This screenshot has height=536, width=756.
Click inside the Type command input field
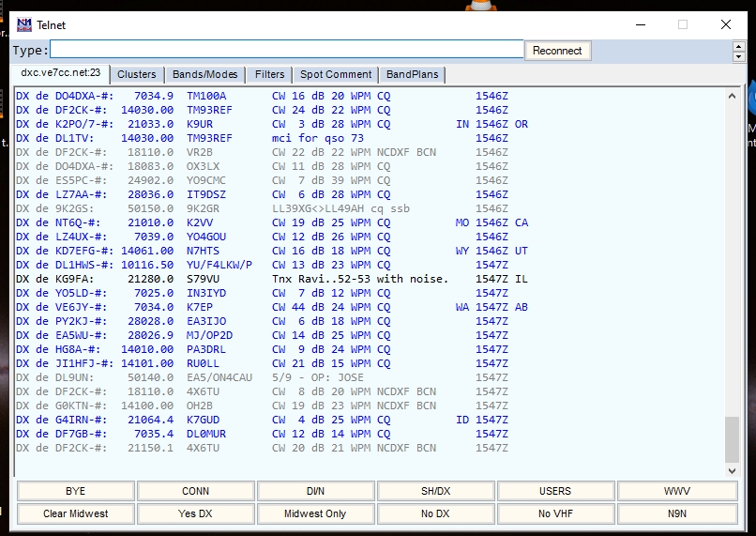click(286, 50)
